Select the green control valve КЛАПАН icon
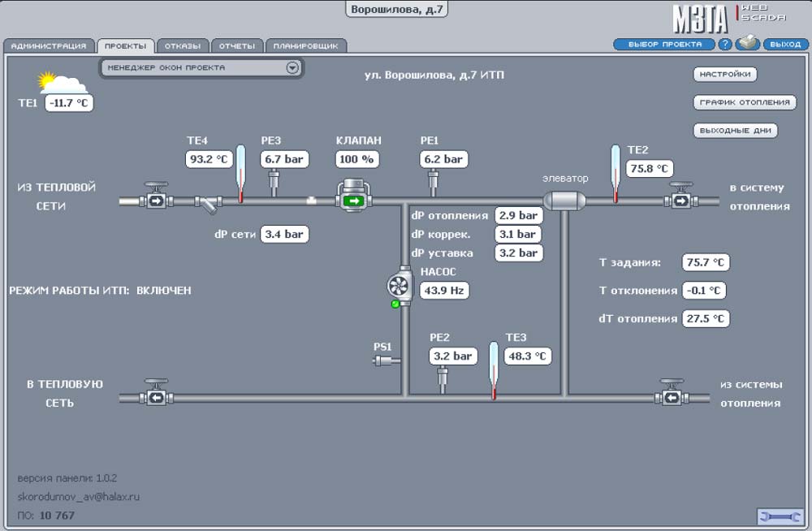 [x=354, y=196]
